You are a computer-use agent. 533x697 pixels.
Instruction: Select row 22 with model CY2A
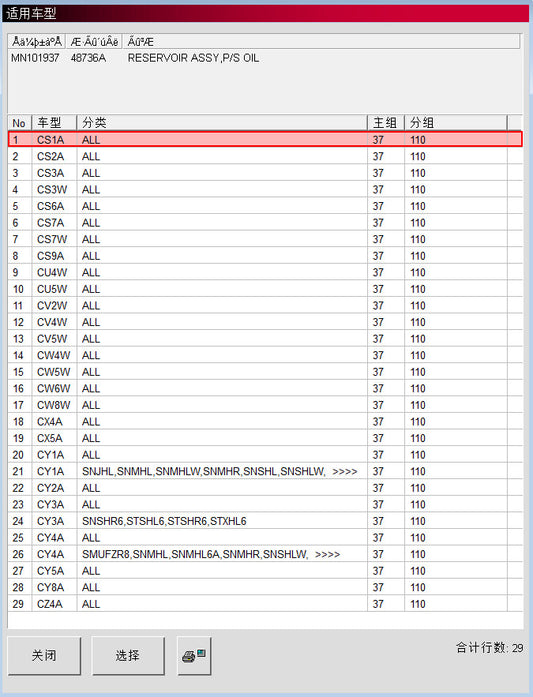pos(265,488)
